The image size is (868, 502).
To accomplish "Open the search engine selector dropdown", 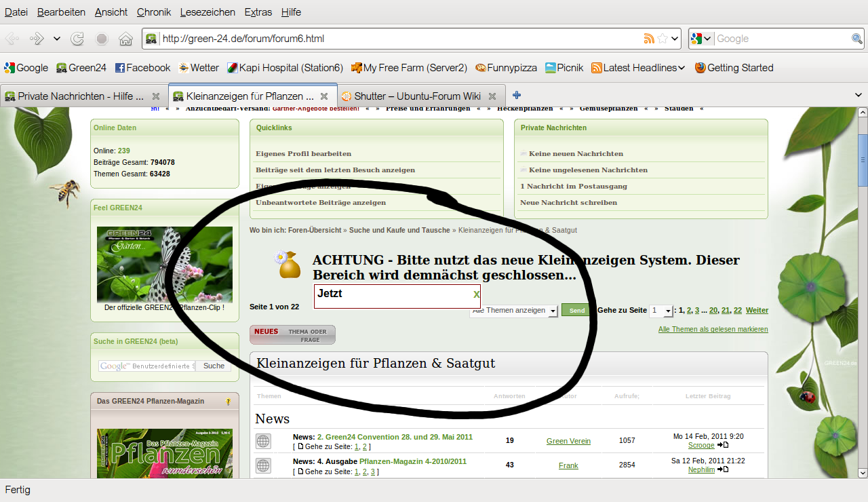I will click(x=702, y=39).
